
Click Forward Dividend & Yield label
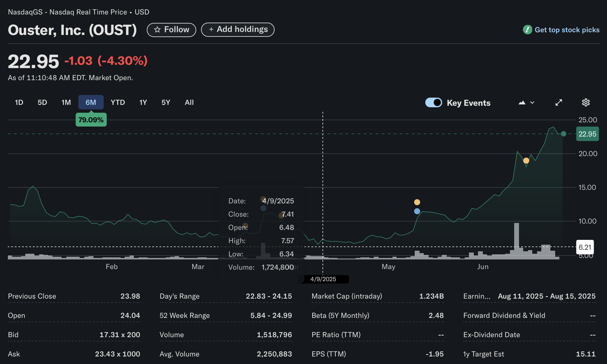(504, 315)
